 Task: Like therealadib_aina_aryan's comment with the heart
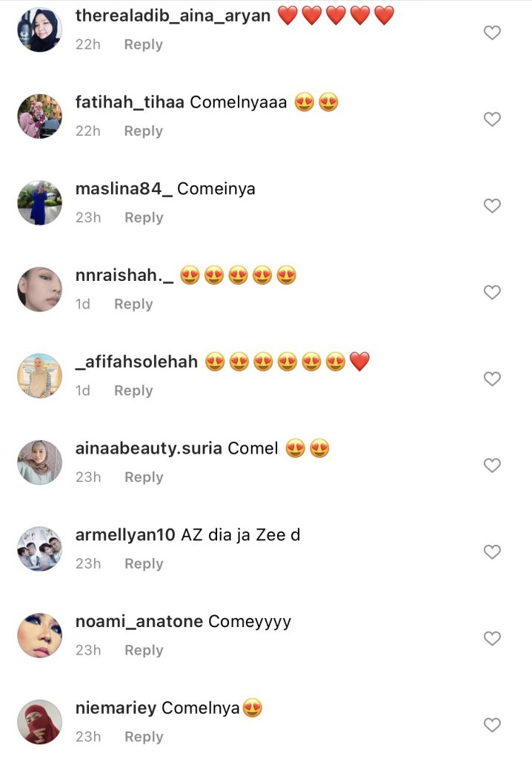tap(492, 33)
